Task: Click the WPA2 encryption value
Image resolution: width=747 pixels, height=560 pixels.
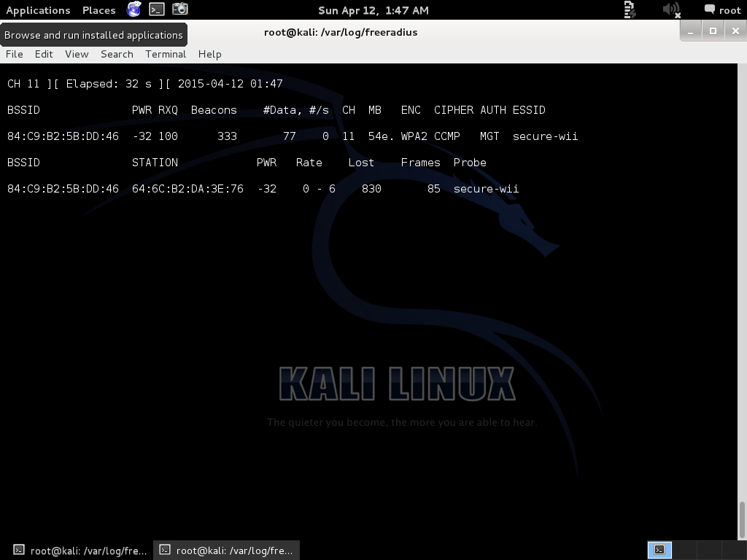Action: [414, 136]
